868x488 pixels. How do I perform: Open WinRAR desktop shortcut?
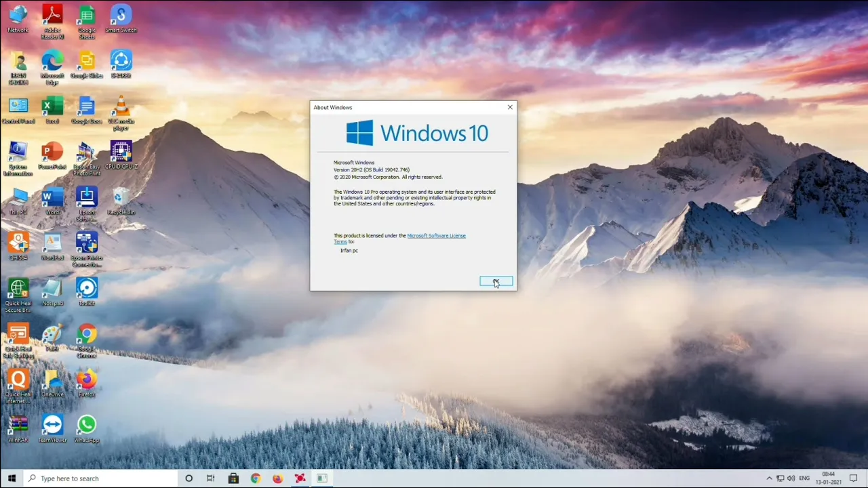tap(18, 428)
